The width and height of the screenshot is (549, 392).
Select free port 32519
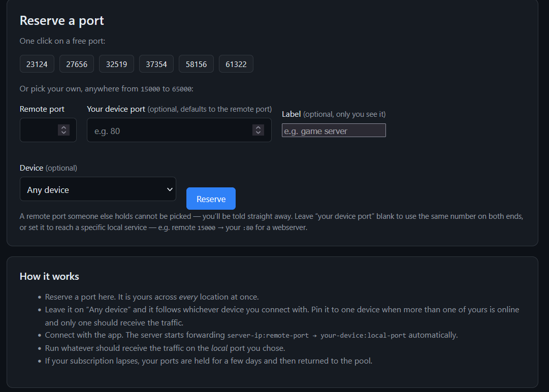pyautogui.click(x=117, y=64)
